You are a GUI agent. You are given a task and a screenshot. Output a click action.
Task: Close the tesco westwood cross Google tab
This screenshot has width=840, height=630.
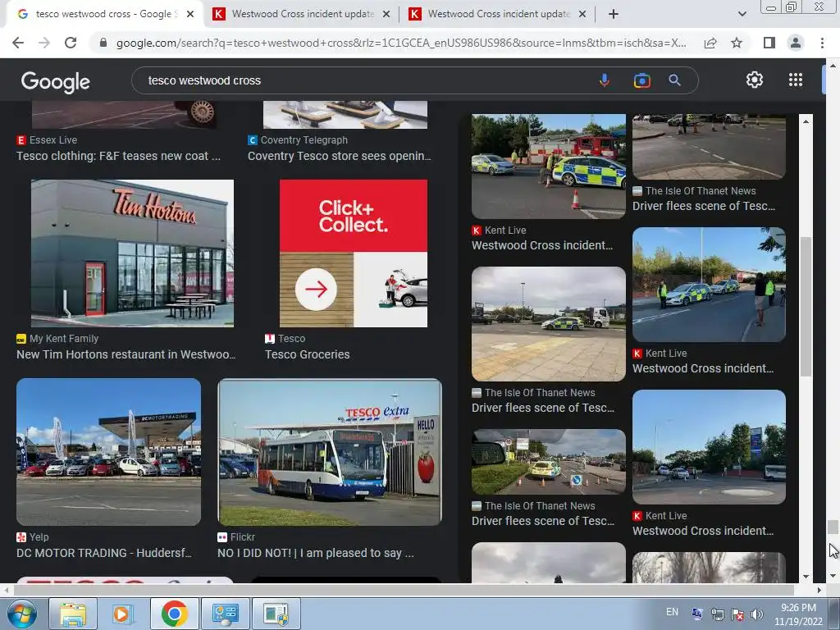pos(190,14)
